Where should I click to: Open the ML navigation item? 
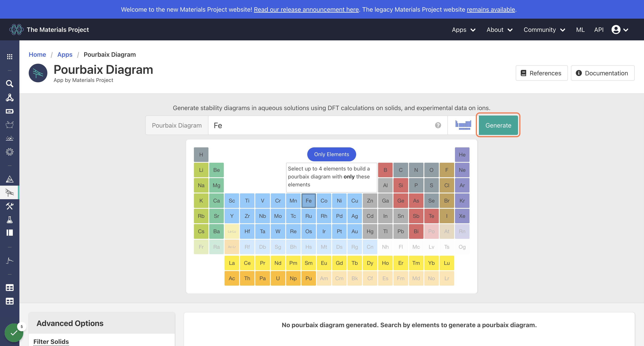(580, 30)
